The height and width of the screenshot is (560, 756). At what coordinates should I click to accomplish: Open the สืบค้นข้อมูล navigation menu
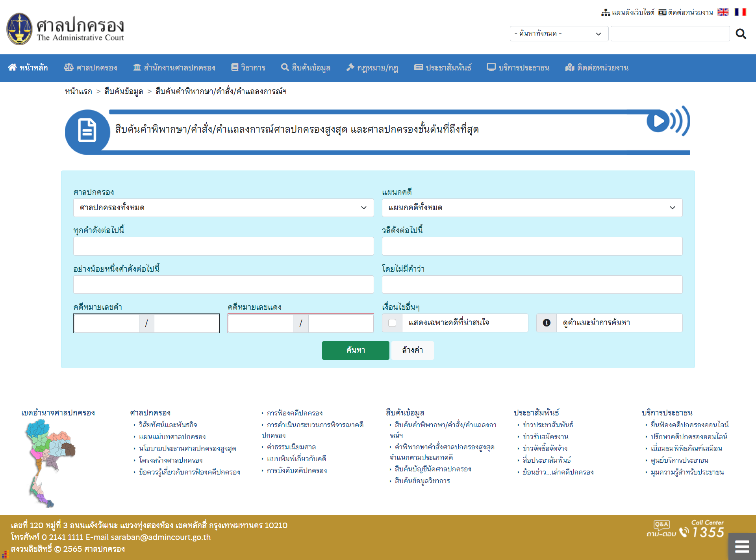pos(306,68)
